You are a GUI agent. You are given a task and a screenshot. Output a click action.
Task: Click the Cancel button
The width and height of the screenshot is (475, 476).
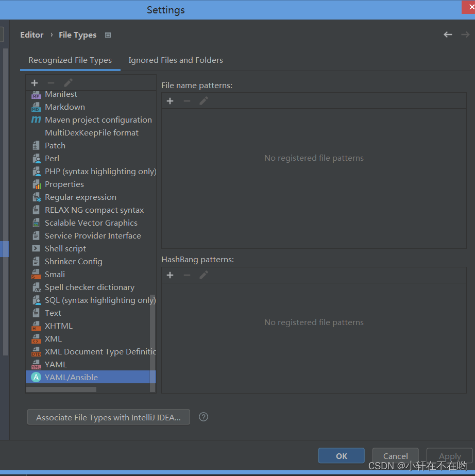point(395,455)
